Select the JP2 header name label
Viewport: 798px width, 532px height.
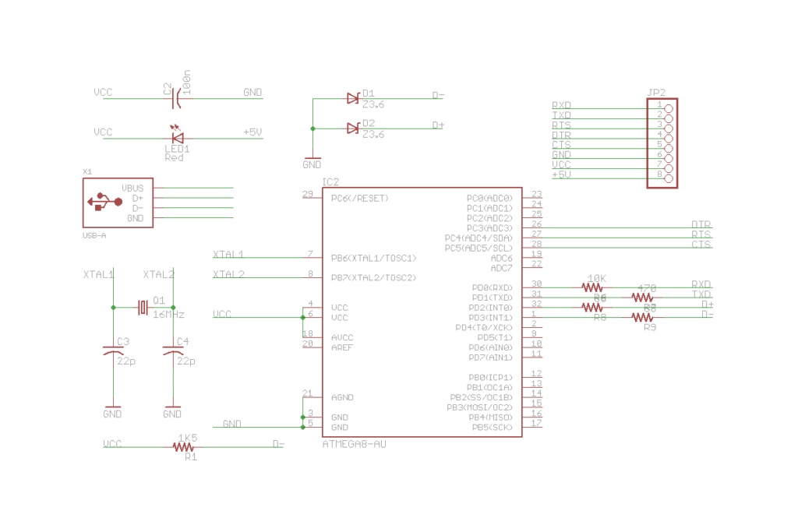click(655, 91)
